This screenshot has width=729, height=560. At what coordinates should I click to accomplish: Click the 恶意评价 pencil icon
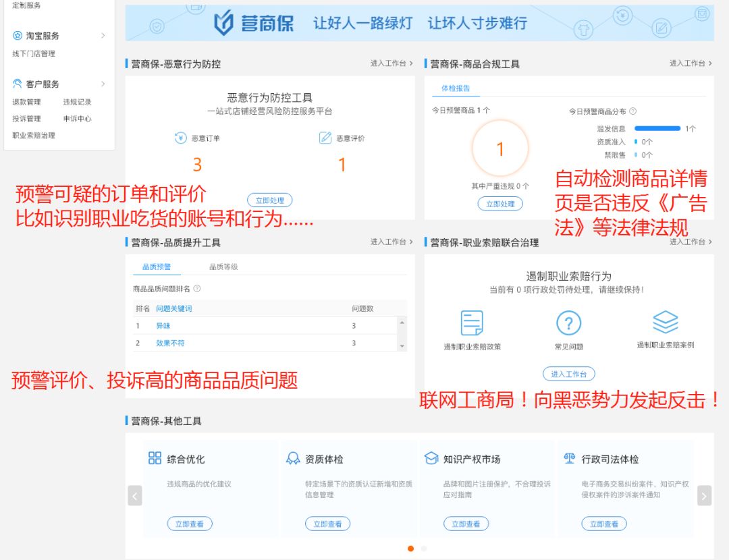tap(325, 138)
